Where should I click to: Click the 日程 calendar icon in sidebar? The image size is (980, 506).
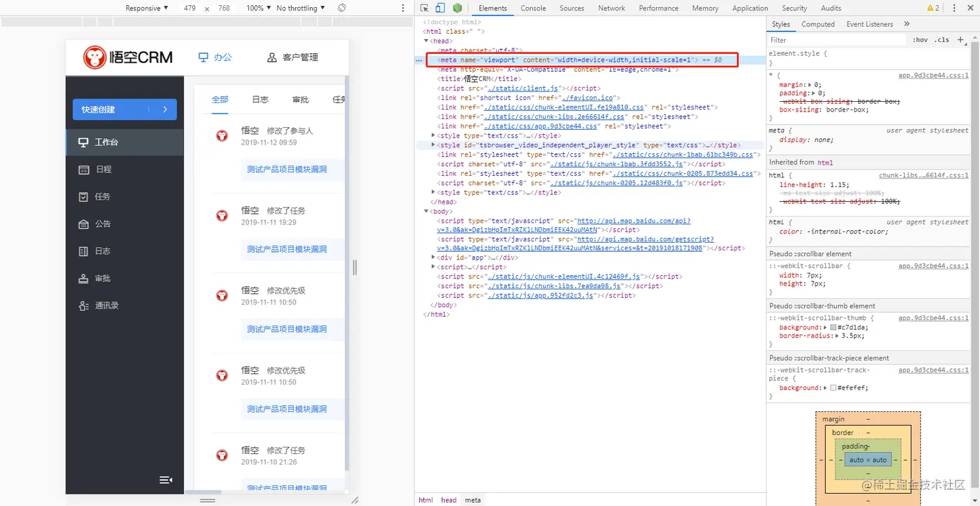(x=84, y=169)
